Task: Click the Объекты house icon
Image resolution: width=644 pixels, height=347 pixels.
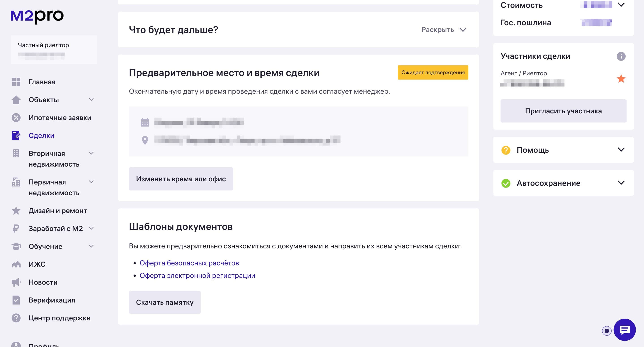Action: pos(16,100)
